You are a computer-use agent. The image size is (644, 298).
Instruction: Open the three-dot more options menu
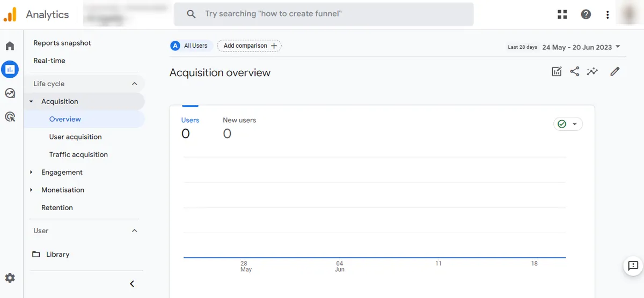pyautogui.click(x=608, y=14)
